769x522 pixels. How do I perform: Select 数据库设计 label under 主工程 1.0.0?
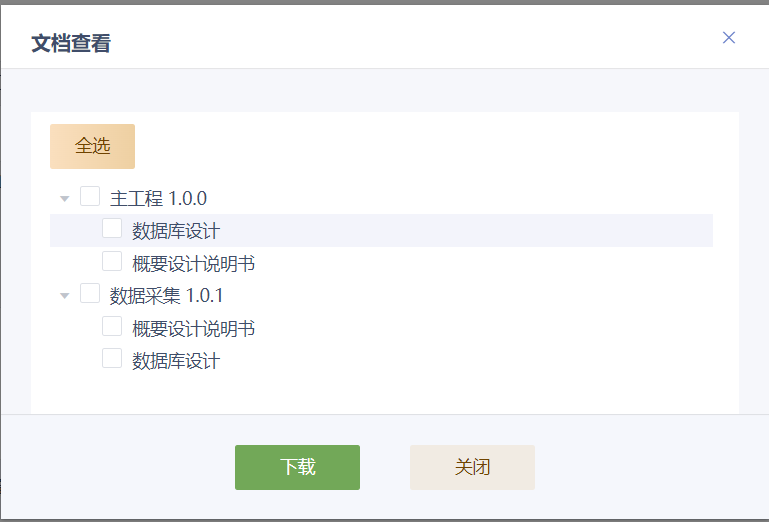pyautogui.click(x=176, y=231)
